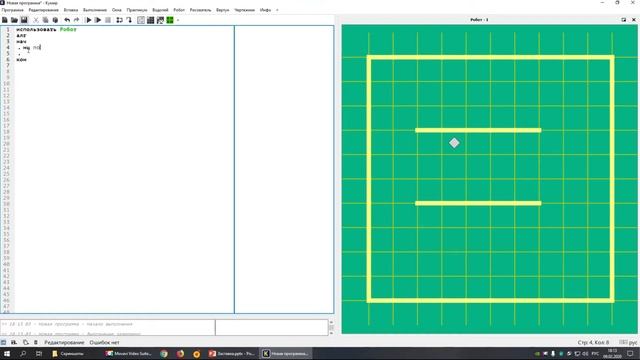The height and width of the screenshot is (360, 640).
Task: Click line 4 in code editor
Action: (x=124, y=48)
